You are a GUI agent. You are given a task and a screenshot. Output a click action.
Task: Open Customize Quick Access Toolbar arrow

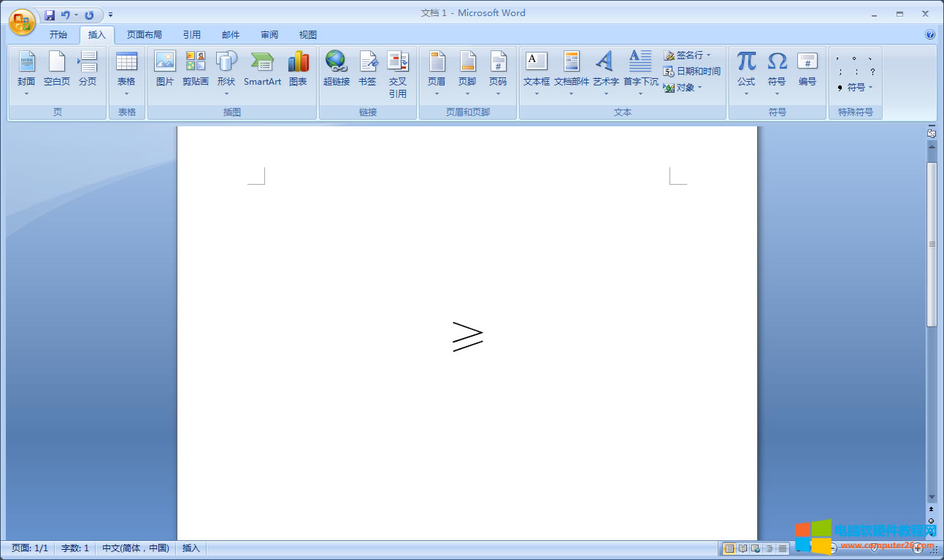111,15
